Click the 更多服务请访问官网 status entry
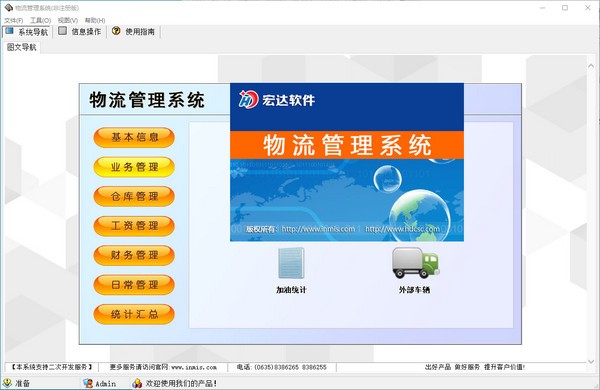 pos(163,367)
